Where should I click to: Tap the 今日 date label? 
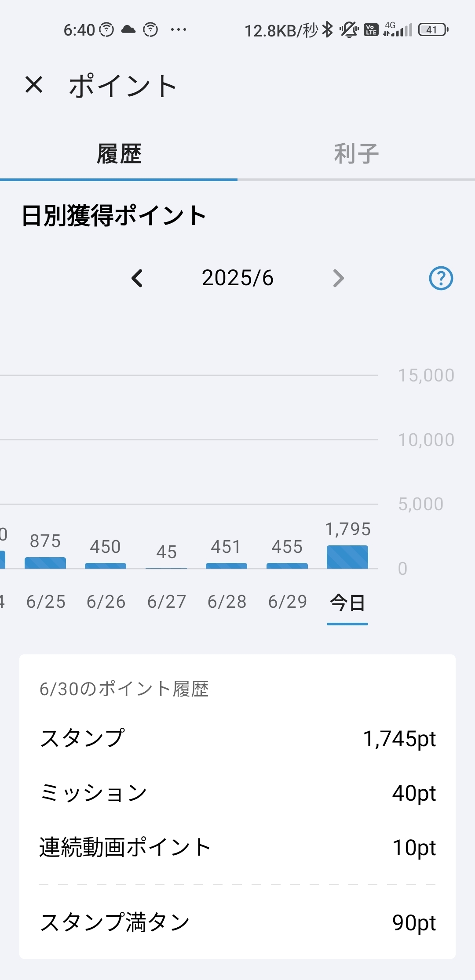coord(347,603)
